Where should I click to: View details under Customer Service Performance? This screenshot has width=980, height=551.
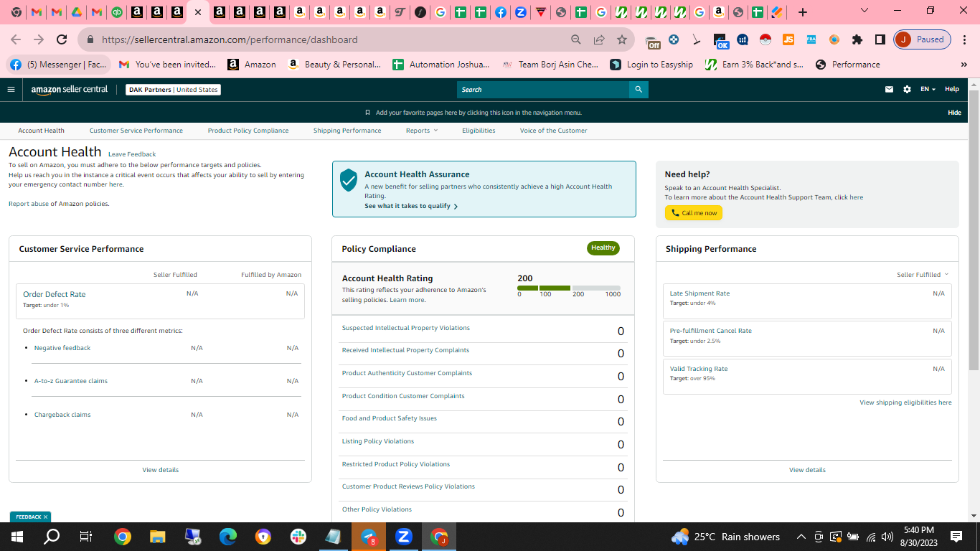tap(161, 470)
